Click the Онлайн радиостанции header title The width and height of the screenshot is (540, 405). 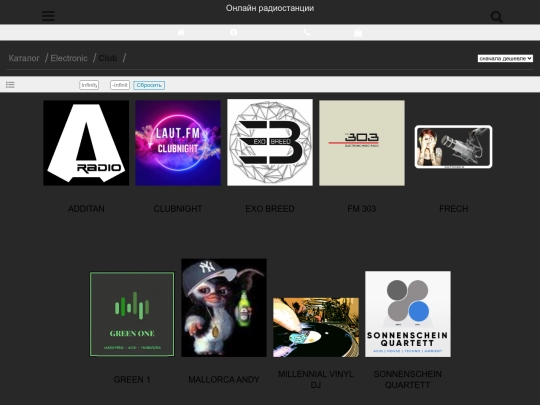(x=270, y=8)
